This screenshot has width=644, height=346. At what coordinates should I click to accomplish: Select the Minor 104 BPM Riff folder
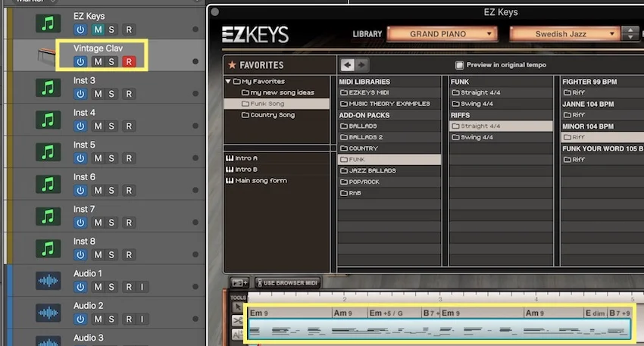coord(602,137)
